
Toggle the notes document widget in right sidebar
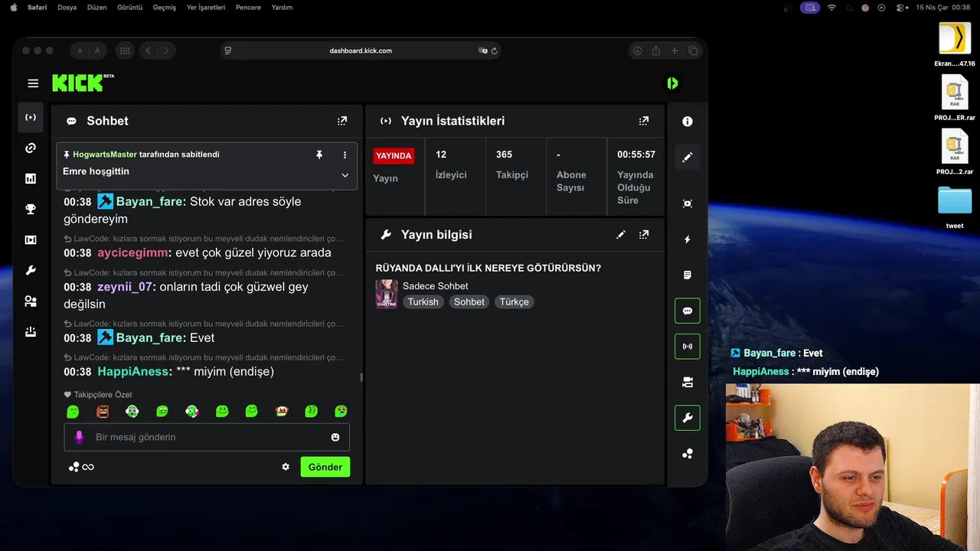click(x=688, y=275)
